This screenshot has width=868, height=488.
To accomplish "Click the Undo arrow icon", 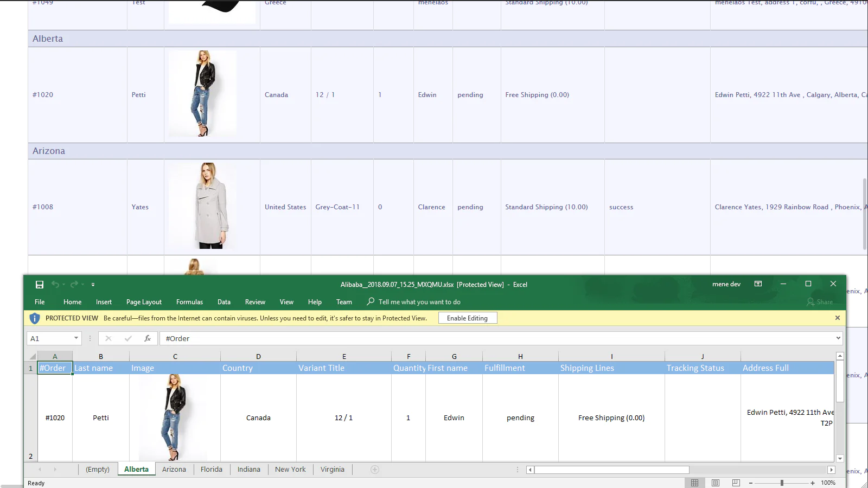I will coord(55,285).
